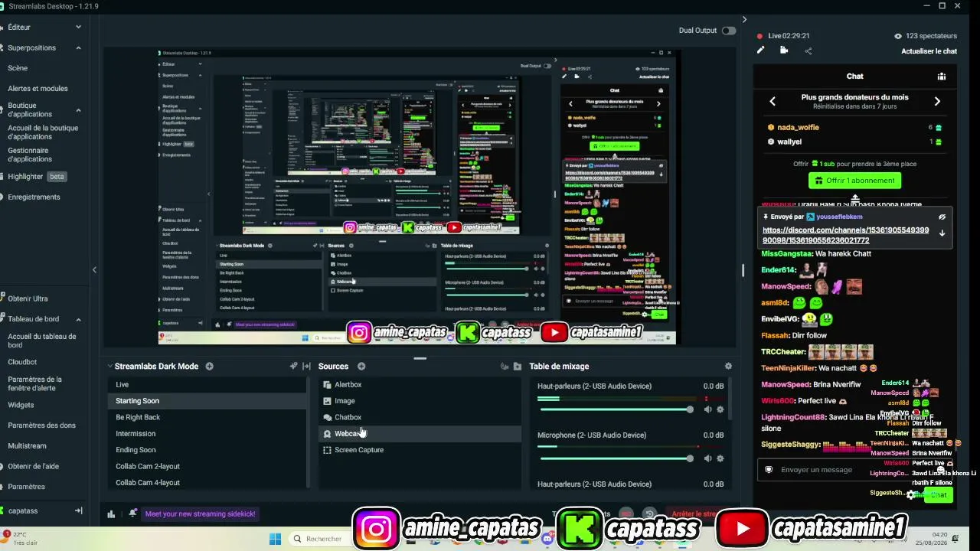Click the studio mode icon beside scenes
This screenshot has height=551, width=980.
pos(307,367)
